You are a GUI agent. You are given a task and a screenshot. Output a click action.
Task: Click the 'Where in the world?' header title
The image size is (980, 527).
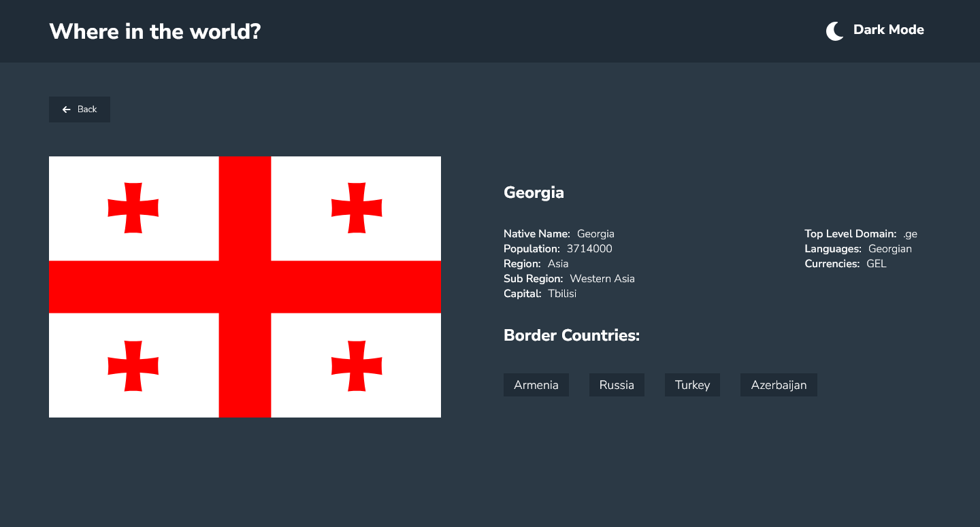point(154,31)
